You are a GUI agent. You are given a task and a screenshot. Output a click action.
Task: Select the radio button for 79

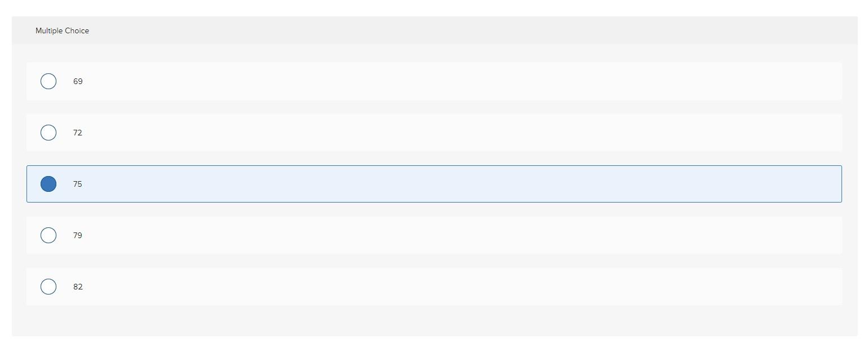48,235
